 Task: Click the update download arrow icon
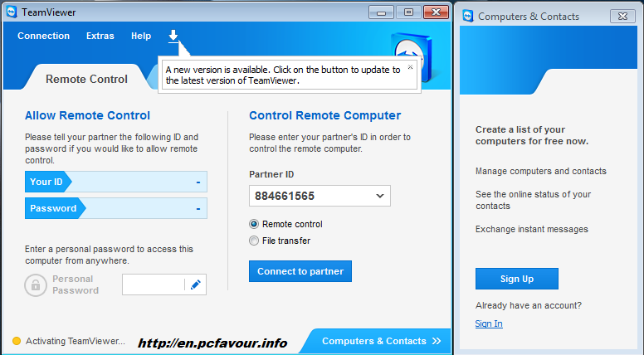point(173,36)
